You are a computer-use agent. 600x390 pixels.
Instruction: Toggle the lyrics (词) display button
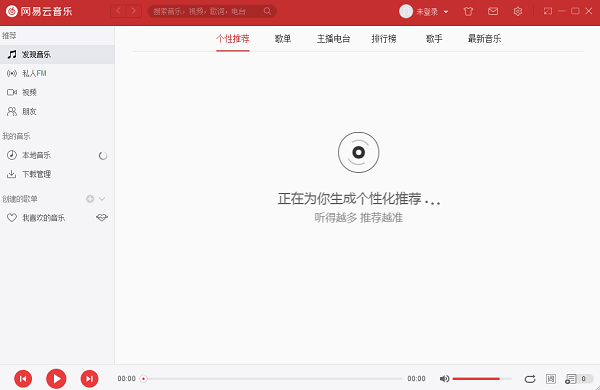click(x=551, y=379)
